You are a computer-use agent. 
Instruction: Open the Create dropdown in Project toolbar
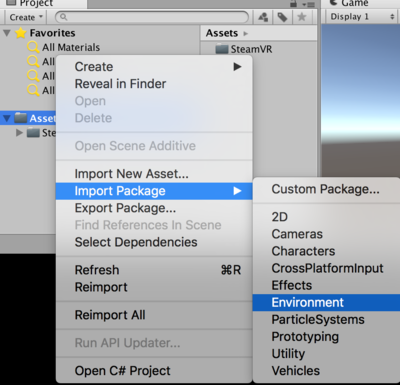click(26, 17)
